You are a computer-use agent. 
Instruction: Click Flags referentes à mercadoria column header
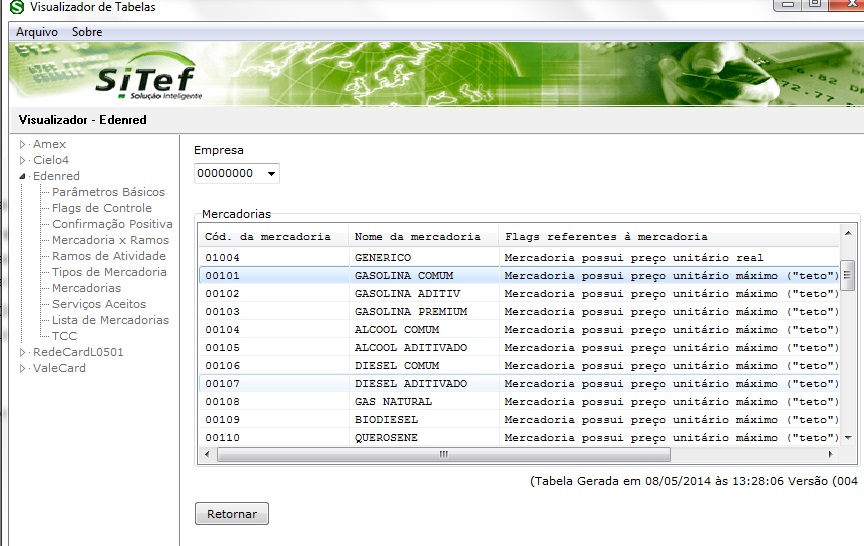[x=669, y=237]
